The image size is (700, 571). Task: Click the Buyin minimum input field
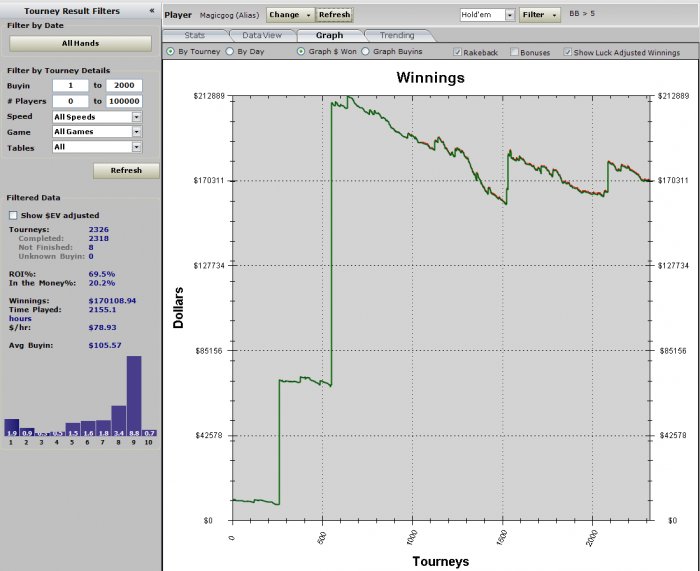pos(71,87)
